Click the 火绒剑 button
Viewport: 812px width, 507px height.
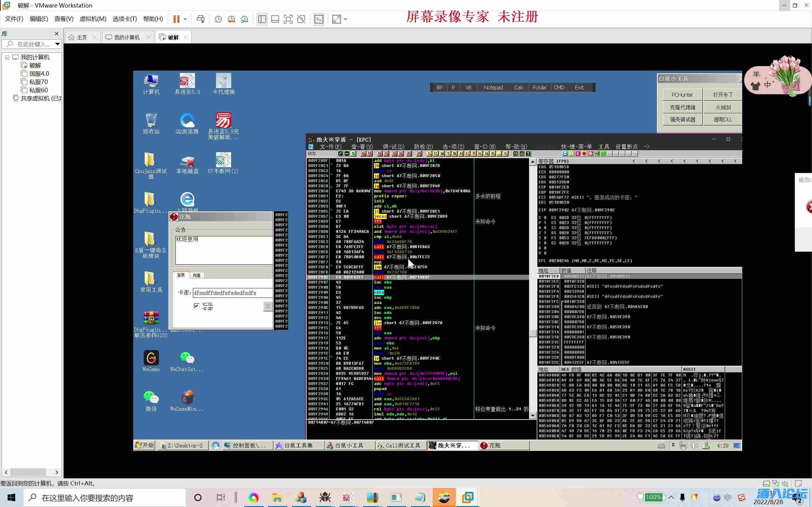[x=723, y=107]
